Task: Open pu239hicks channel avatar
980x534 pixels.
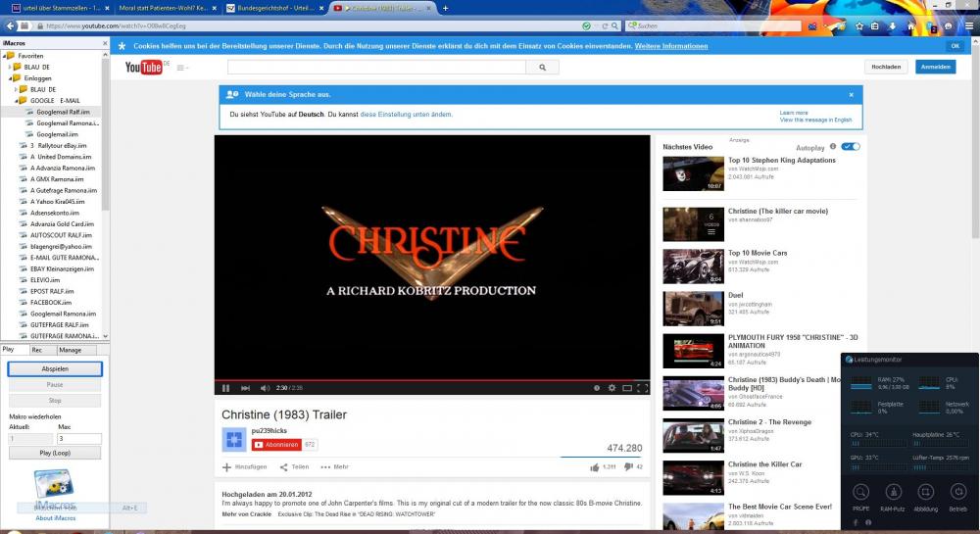Action: pos(234,440)
